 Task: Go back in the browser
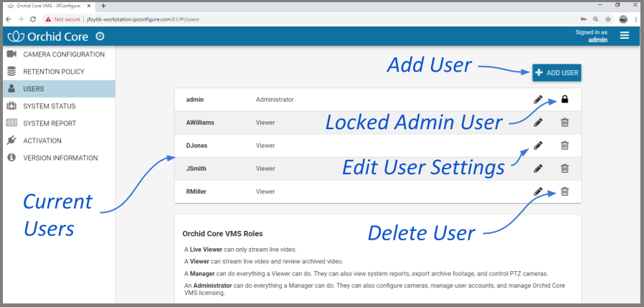point(8,19)
